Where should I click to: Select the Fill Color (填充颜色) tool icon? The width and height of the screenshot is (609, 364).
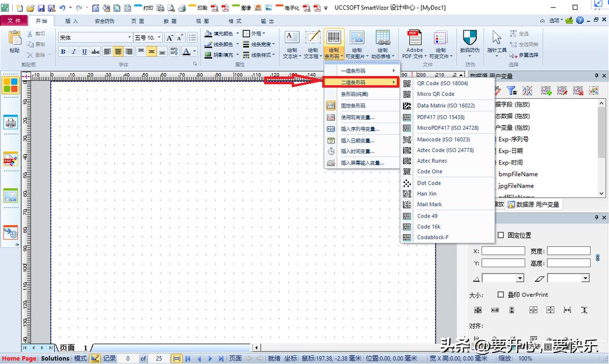tap(208, 34)
